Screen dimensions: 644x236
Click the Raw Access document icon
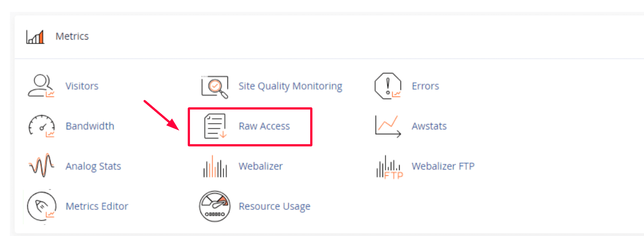215,126
